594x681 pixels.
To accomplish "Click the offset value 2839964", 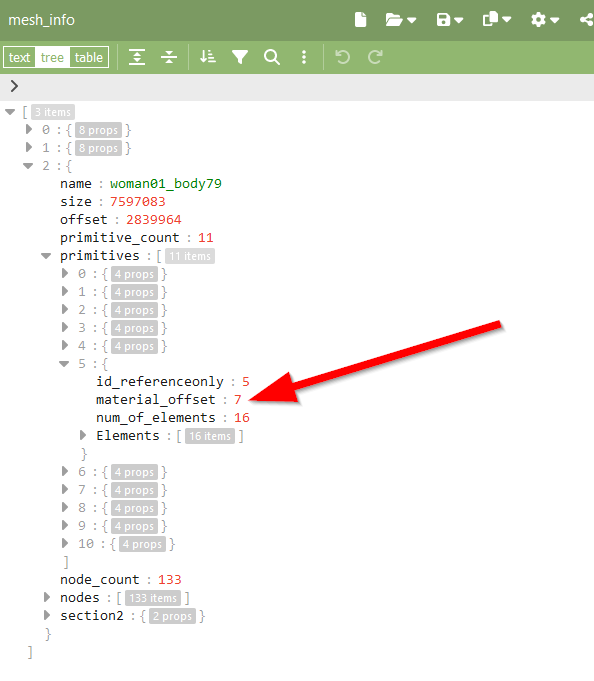I will [154, 220].
